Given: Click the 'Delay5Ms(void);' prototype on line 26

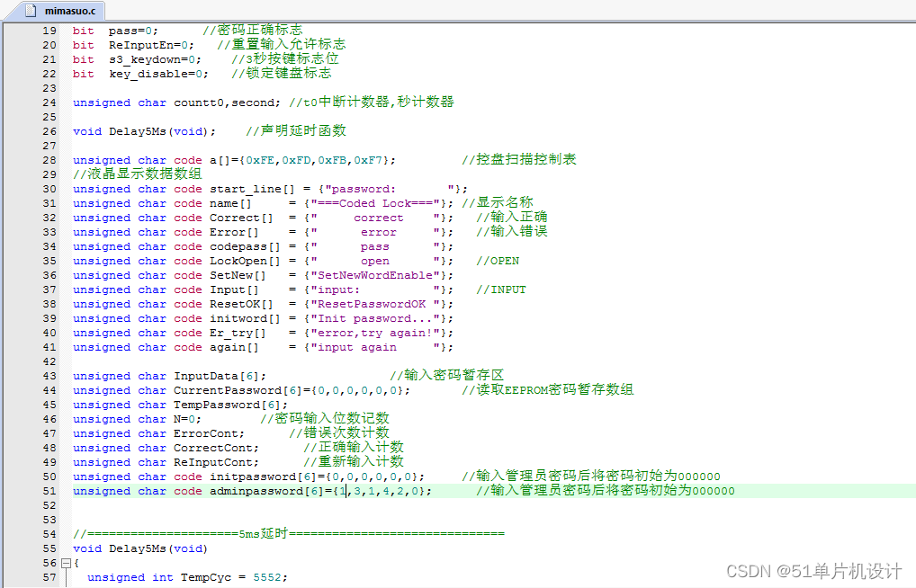Looking at the screenshot, I should tap(162, 131).
